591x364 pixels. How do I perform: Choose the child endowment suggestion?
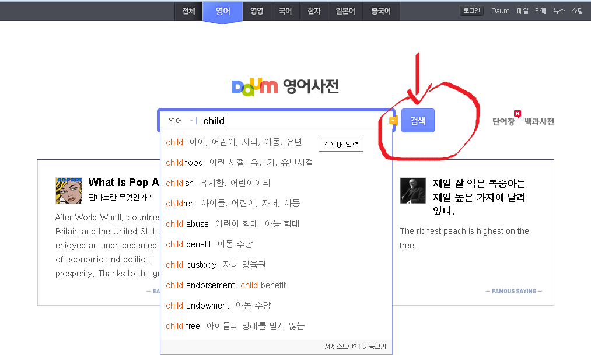[x=277, y=305]
